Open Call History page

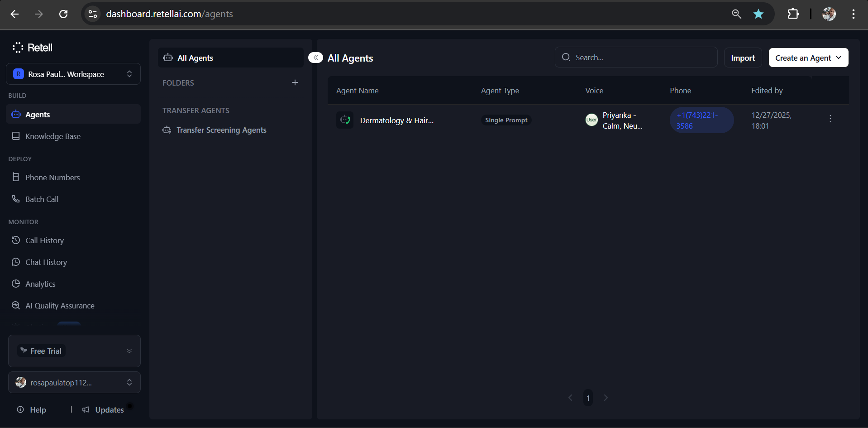coord(44,240)
